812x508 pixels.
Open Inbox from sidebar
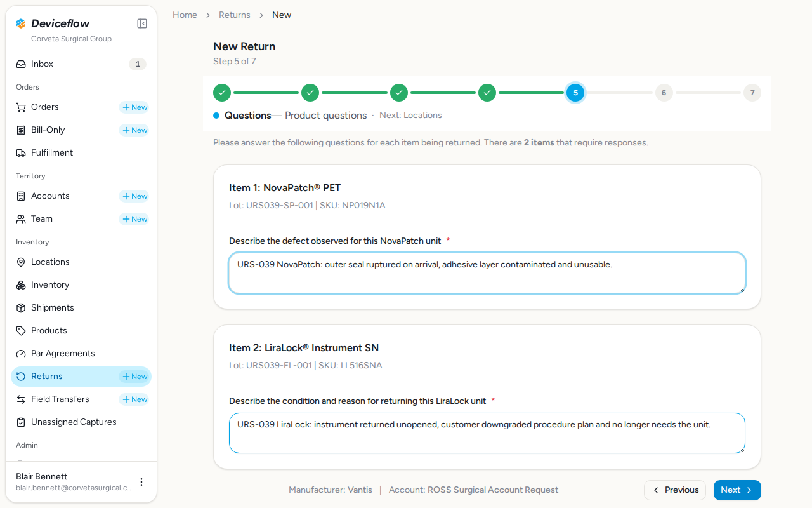(81, 64)
